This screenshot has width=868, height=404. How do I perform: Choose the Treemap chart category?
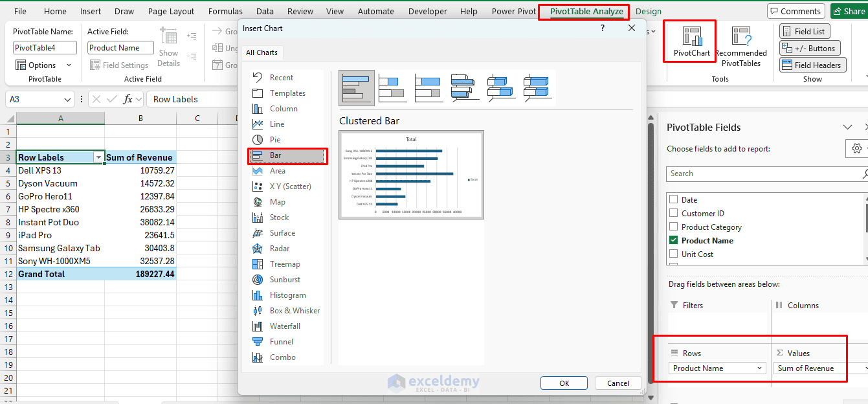[285, 264]
